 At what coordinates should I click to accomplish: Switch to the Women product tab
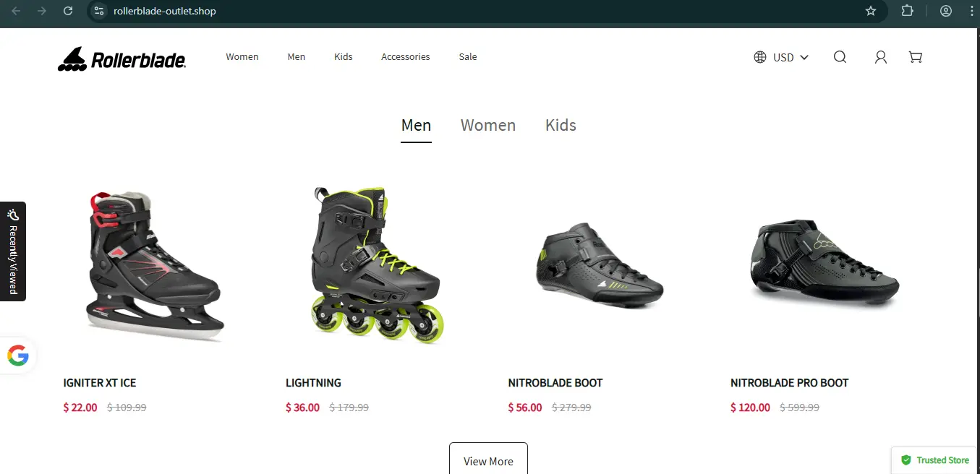click(488, 125)
